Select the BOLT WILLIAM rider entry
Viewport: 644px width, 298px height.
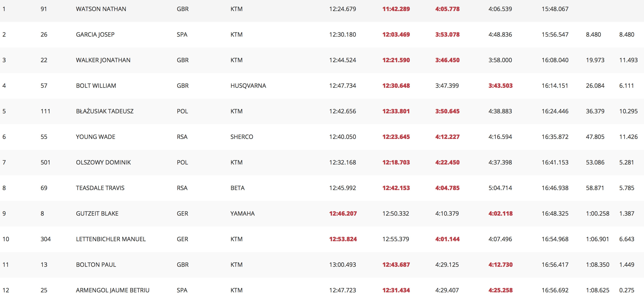(96, 86)
